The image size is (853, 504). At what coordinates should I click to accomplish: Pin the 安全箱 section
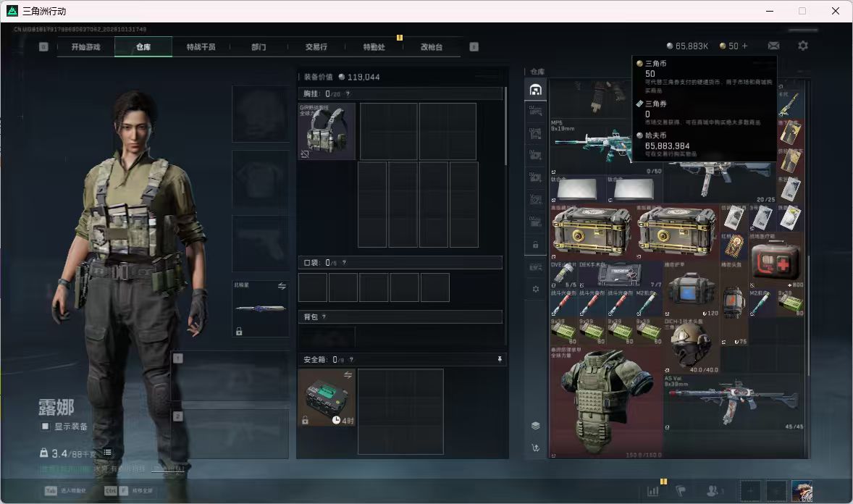point(500,359)
